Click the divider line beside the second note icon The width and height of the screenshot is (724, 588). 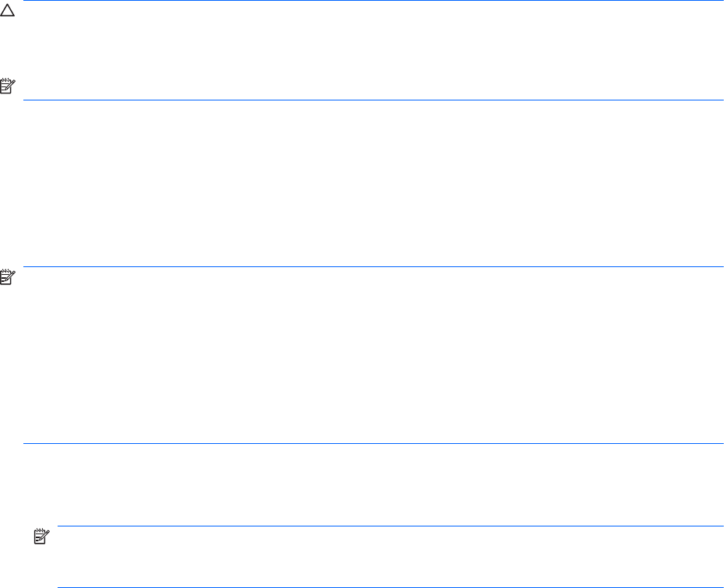pos(372,267)
